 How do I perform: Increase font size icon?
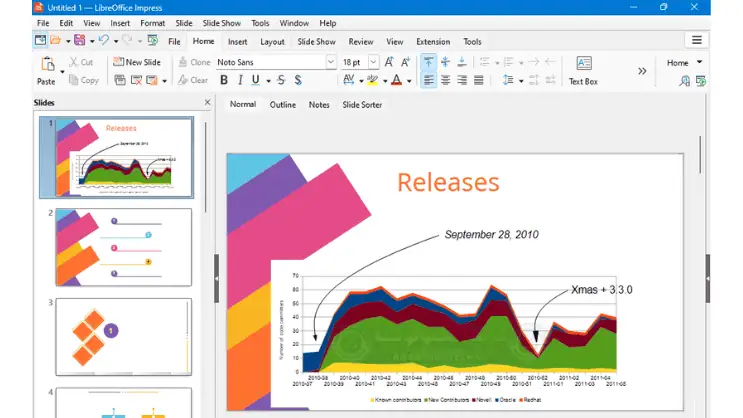click(389, 62)
